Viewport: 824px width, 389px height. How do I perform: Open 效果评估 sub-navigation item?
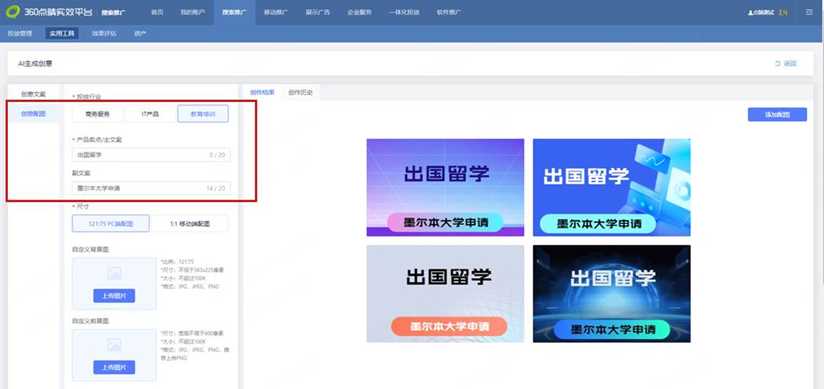tap(104, 34)
